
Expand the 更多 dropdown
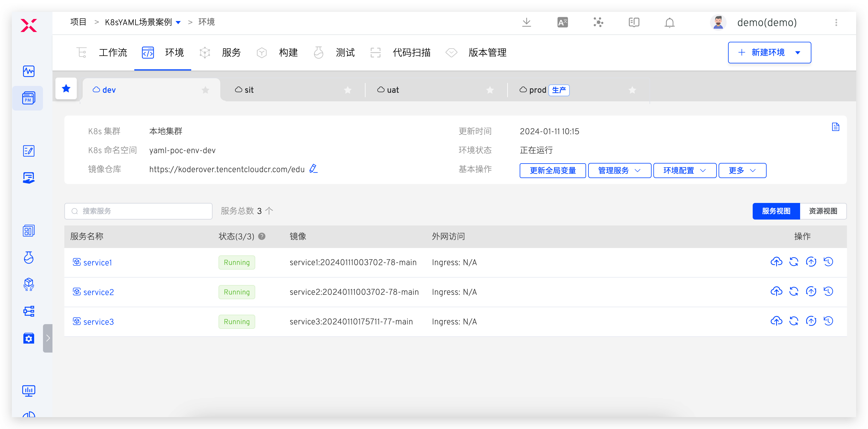(742, 170)
